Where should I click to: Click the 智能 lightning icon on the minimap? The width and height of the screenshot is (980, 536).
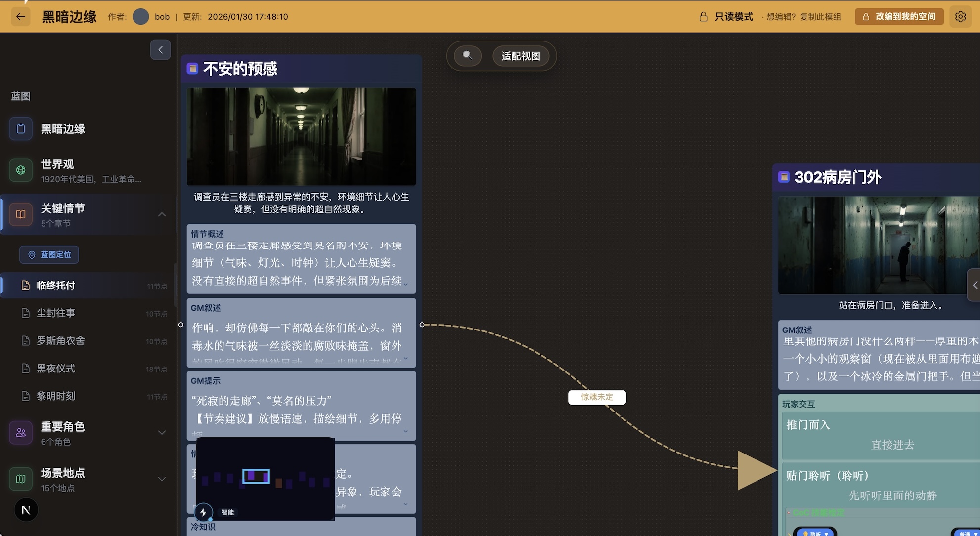point(203,513)
